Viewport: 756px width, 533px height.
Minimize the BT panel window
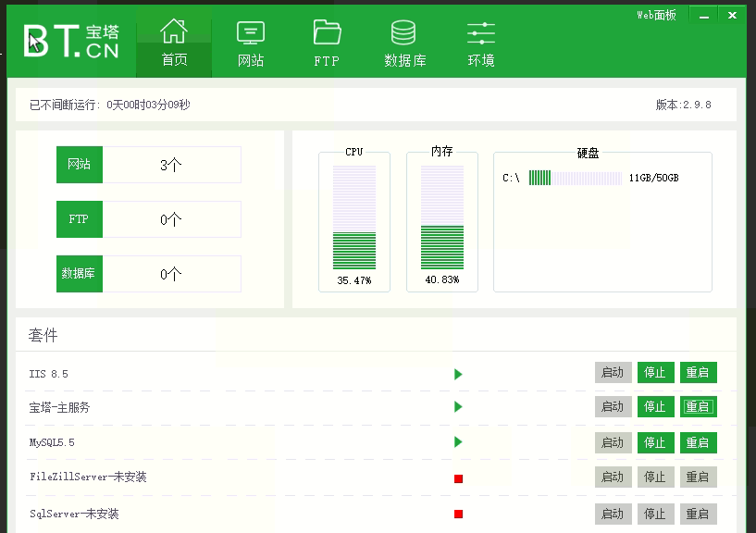click(x=704, y=16)
